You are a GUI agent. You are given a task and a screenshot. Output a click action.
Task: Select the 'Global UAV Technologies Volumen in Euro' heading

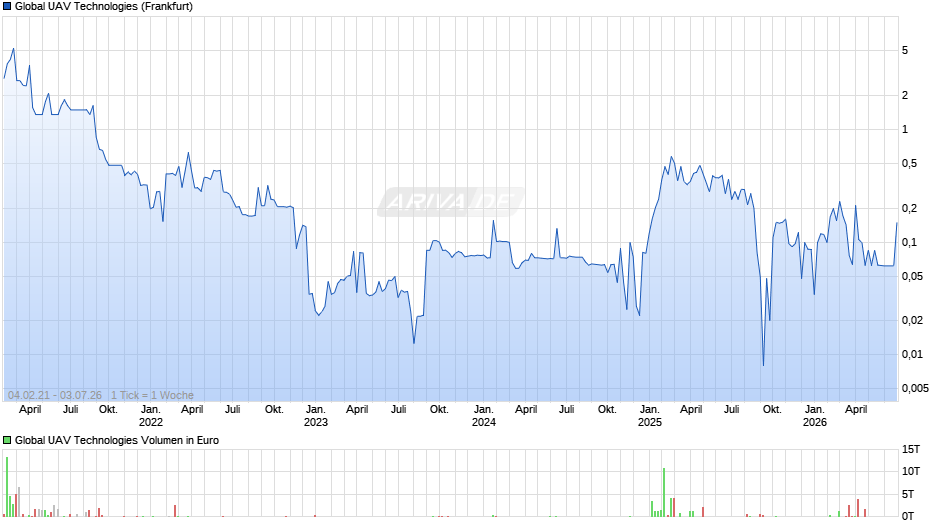coord(117,440)
